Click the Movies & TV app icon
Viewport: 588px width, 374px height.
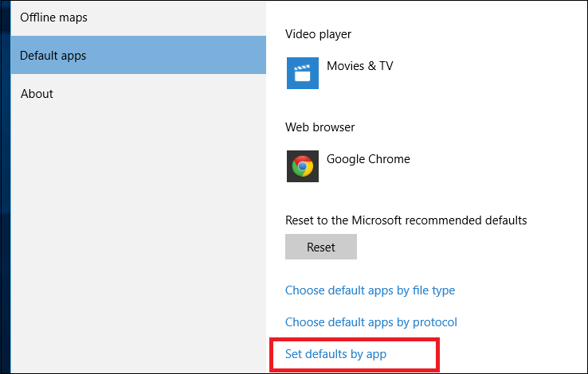pyautogui.click(x=303, y=73)
